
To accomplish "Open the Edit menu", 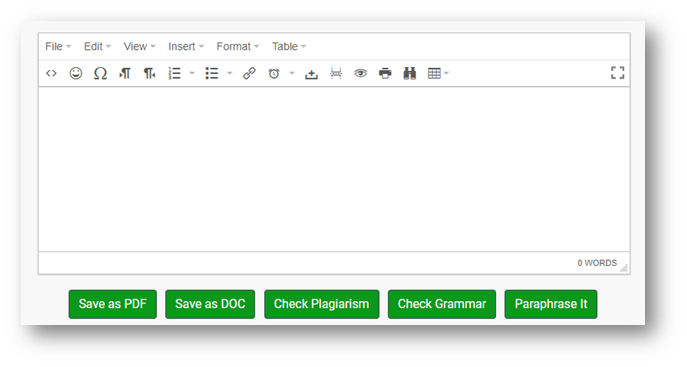I will 97,46.
